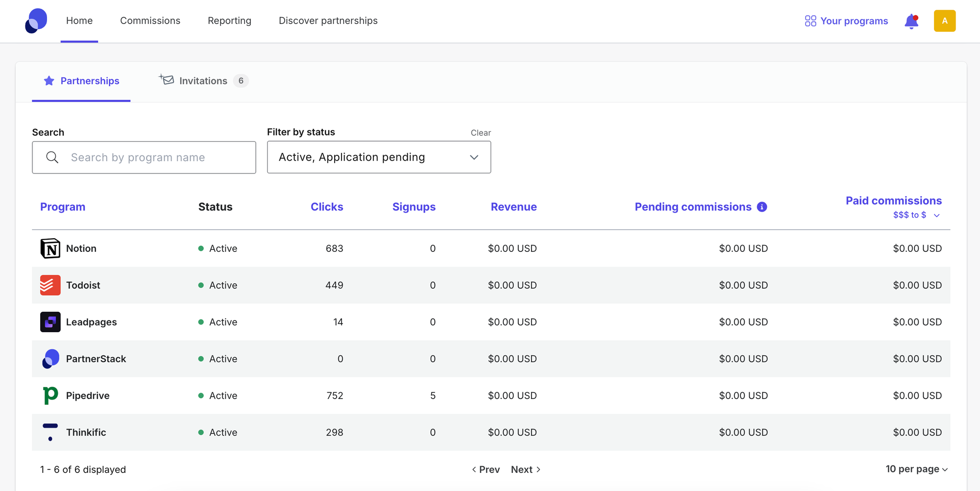Open Your programs link
The width and height of the screenshot is (980, 491).
tap(846, 21)
